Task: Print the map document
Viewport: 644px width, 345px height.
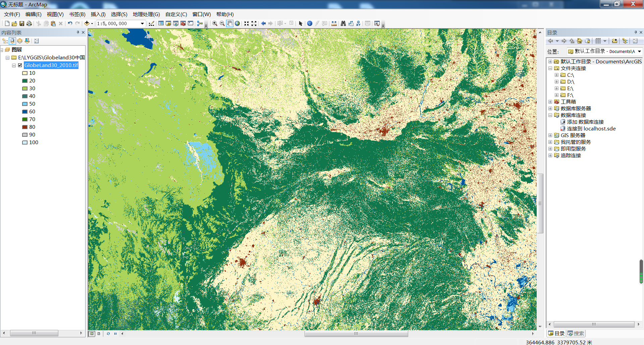Action: click(x=29, y=23)
